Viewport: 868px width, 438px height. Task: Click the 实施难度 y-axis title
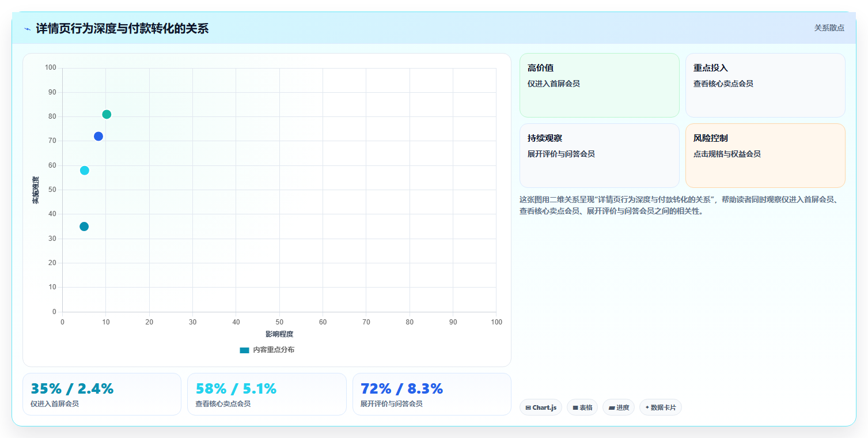[x=36, y=190]
